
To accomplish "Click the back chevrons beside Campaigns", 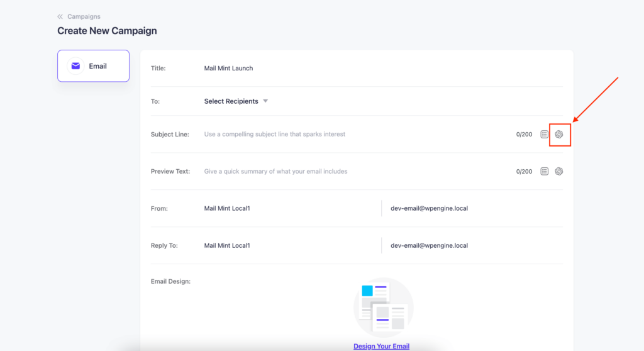I will pos(60,16).
